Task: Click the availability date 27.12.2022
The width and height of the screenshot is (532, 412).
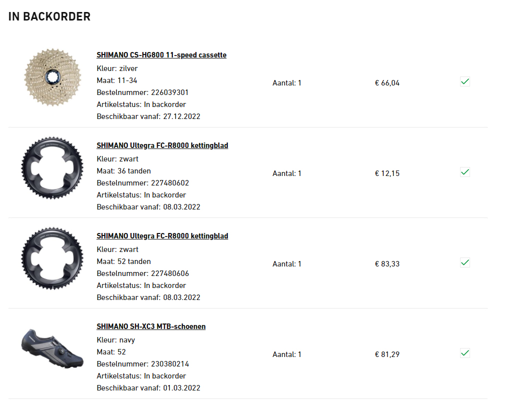Action: 181,116
